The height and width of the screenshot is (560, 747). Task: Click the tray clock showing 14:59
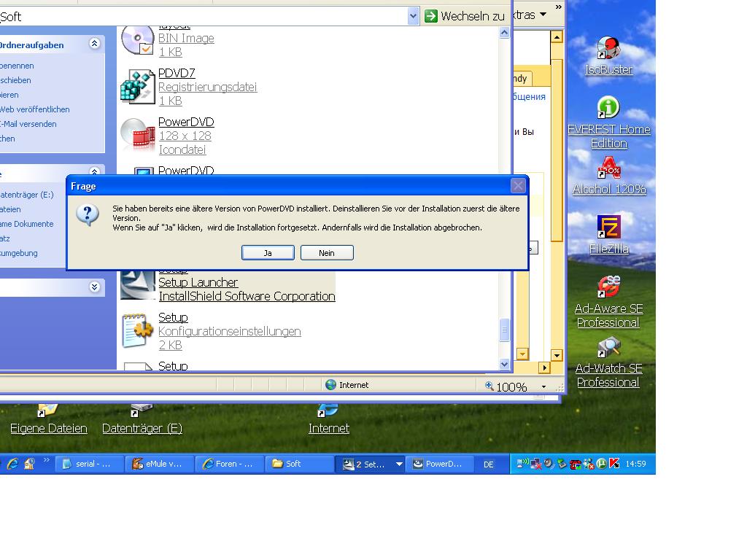coord(635,464)
